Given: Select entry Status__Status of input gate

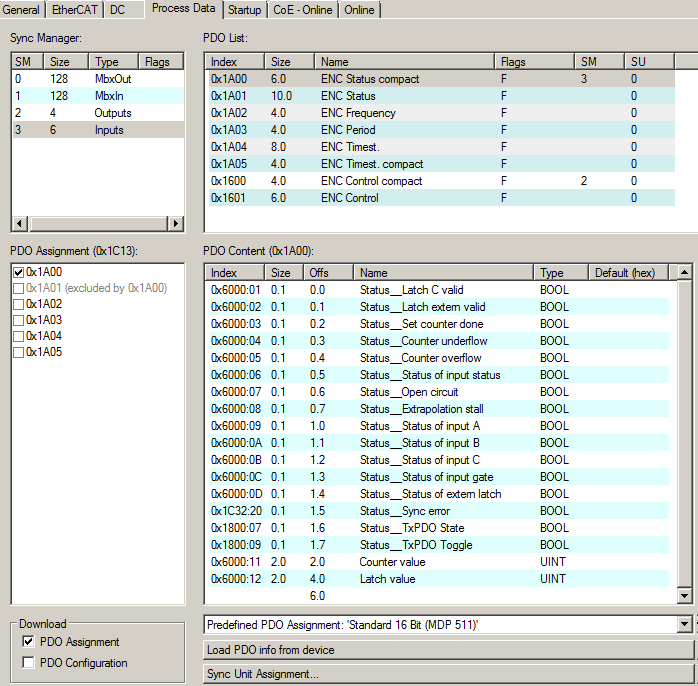Looking at the screenshot, I should coord(439,477).
